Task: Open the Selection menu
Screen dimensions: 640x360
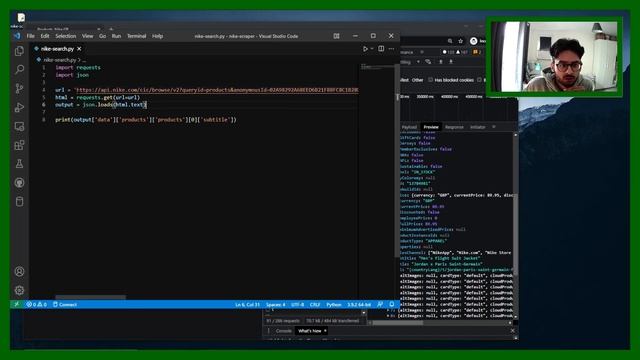Action: pos(66,36)
